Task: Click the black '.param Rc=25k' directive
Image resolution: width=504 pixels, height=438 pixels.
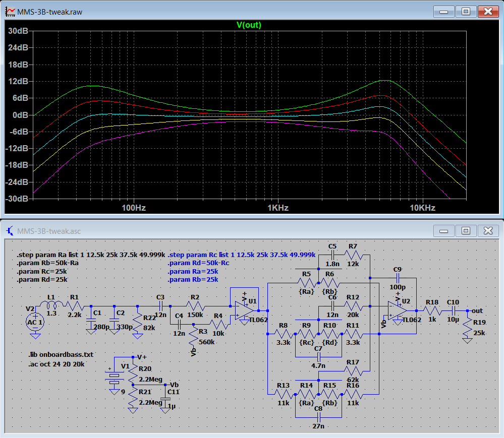Action: coord(42,271)
